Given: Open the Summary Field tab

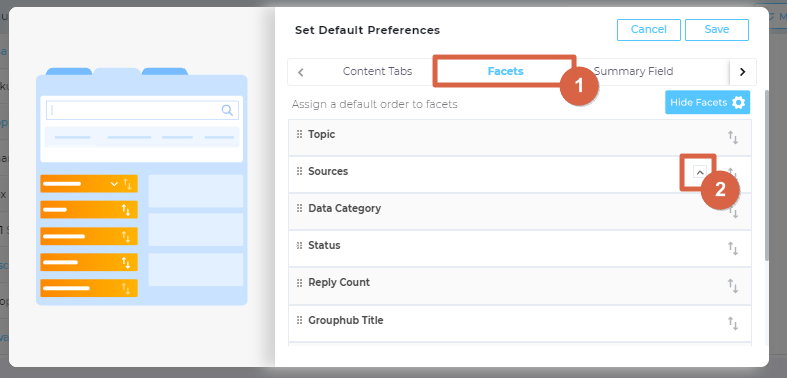Looking at the screenshot, I should point(633,71).
